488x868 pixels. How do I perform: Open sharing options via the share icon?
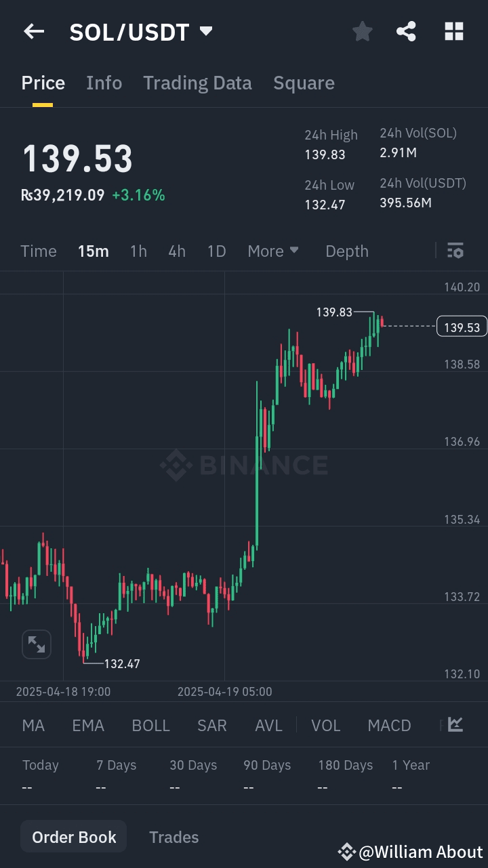406,31
